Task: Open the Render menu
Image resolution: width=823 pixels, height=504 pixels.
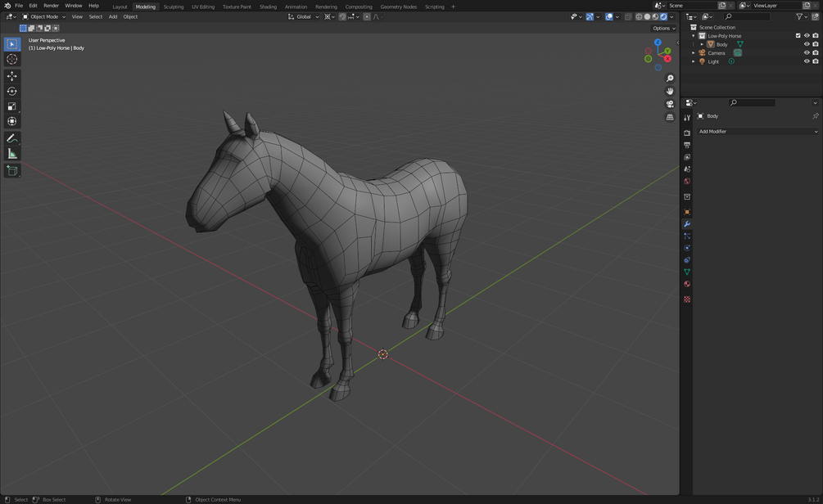Action: click(x=51, y=6)
